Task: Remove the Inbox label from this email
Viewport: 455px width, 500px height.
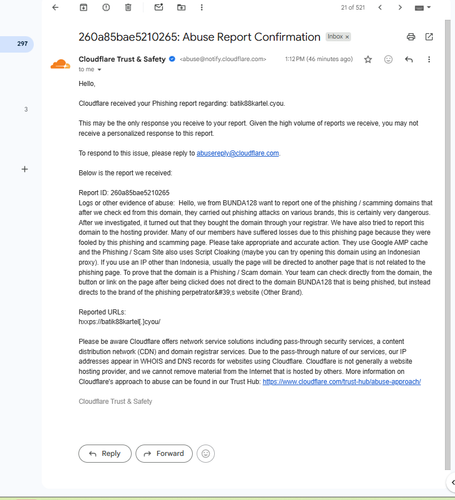Action: (347, 37)
